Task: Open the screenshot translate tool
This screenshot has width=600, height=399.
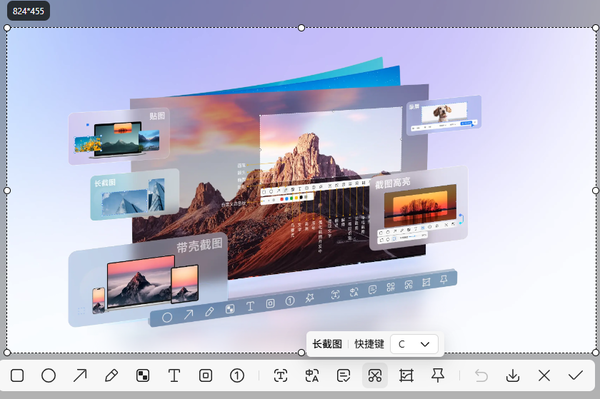Action: click(x=312, y=375)
